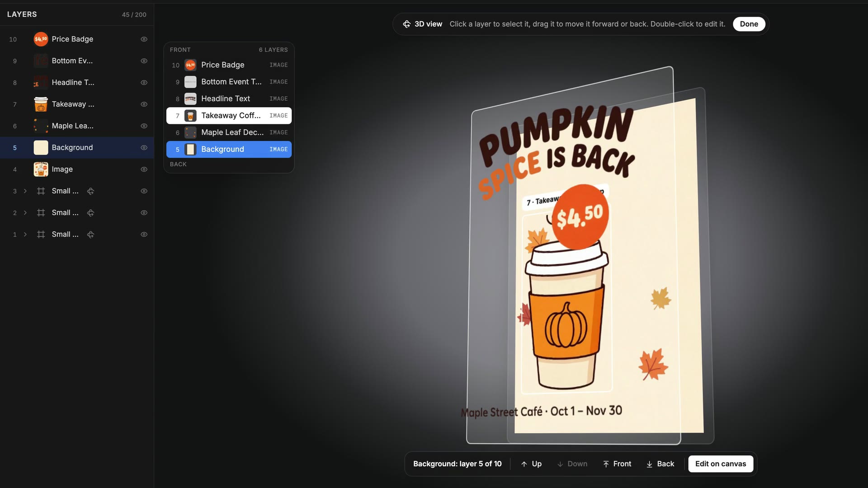Click Background: layer 5 of 10 status text
The height and width of the screenshot is (488, 868).
457,464
